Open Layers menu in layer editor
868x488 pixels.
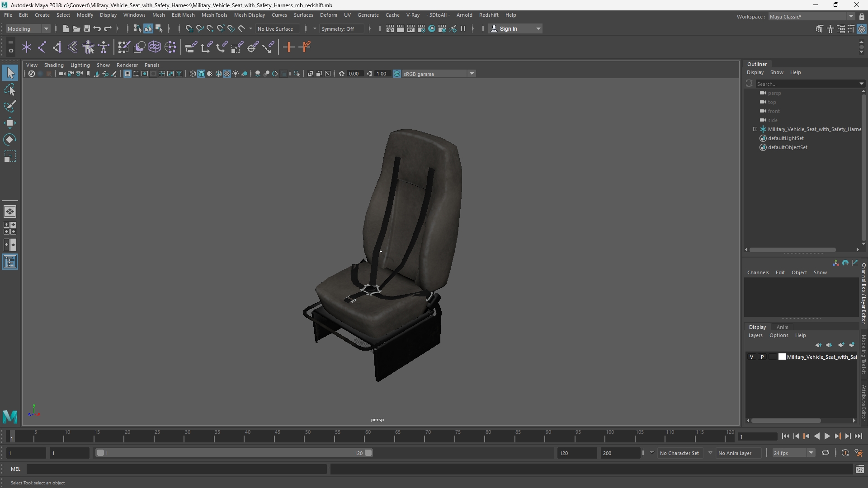(x=755, y=335)
